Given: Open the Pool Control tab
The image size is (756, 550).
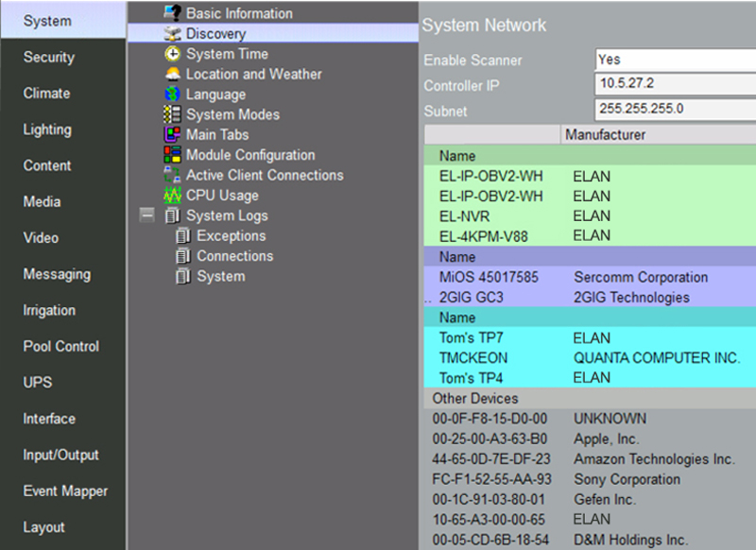Looking at the screenshot, I should pyautogui.click(x=63, y=346).
